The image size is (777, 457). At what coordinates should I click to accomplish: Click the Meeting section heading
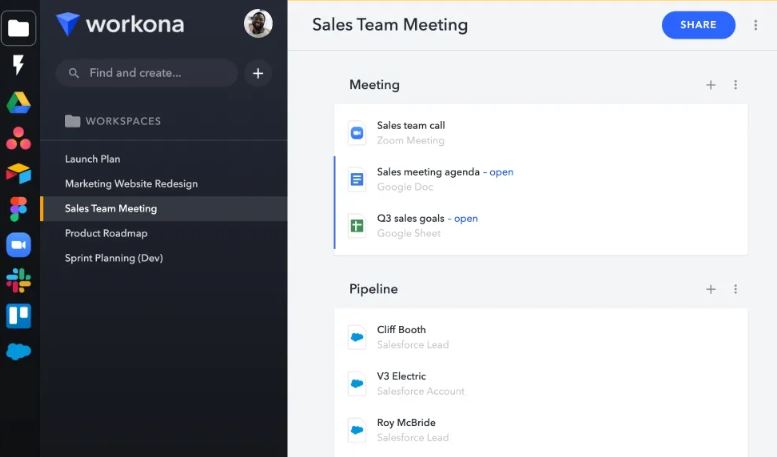[374, 85]
